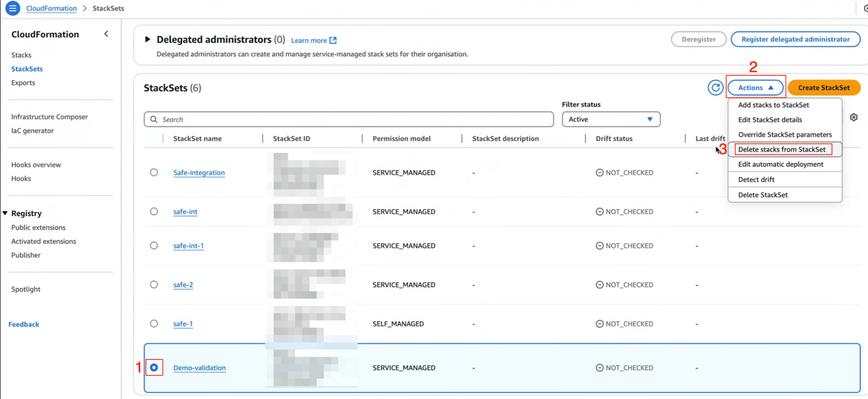Click the search magnifier icon

pyautogui.click(x=154, y=119)
